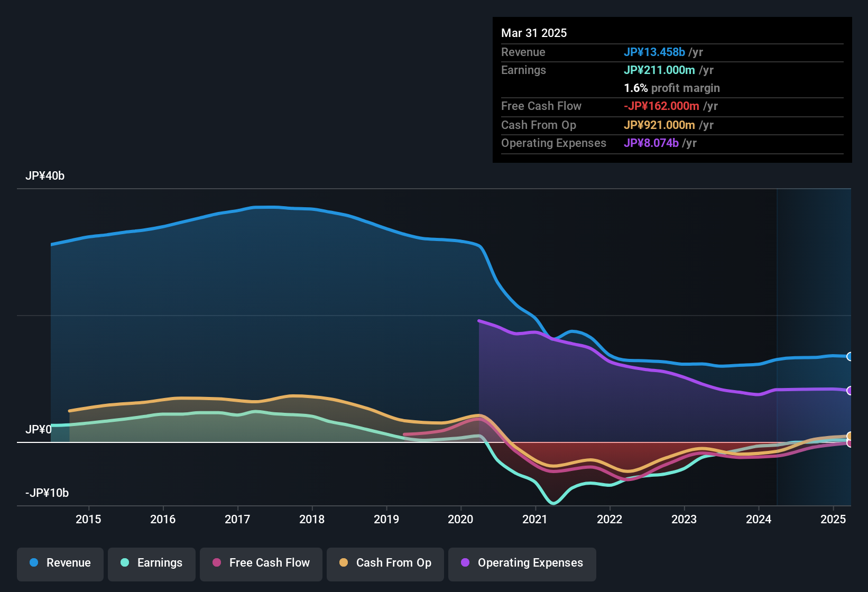Click the Earnings row label in tooltip
The height and width of the screenshot is (592, 868).
pyautogui.click(x=523, y=70)
